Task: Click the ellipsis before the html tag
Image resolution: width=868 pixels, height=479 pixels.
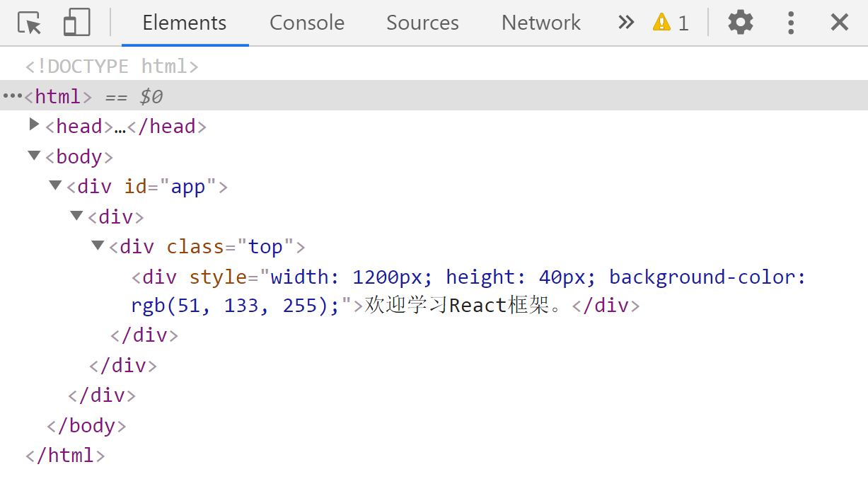Action: point(12,95)
